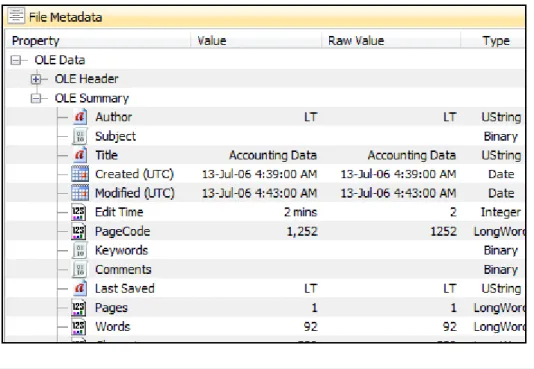Click the Last Saved string icon

click(80, 288)
